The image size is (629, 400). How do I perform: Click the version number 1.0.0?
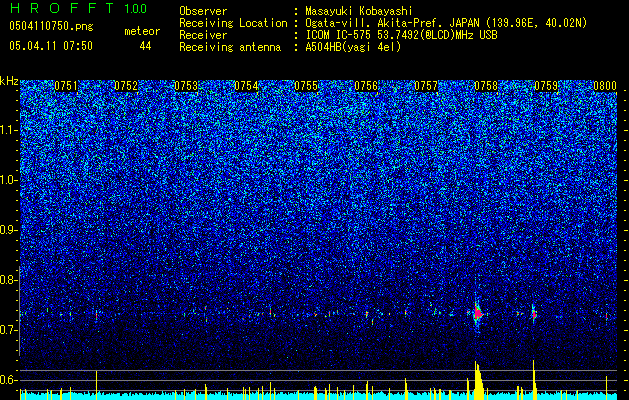pos(136,9)
